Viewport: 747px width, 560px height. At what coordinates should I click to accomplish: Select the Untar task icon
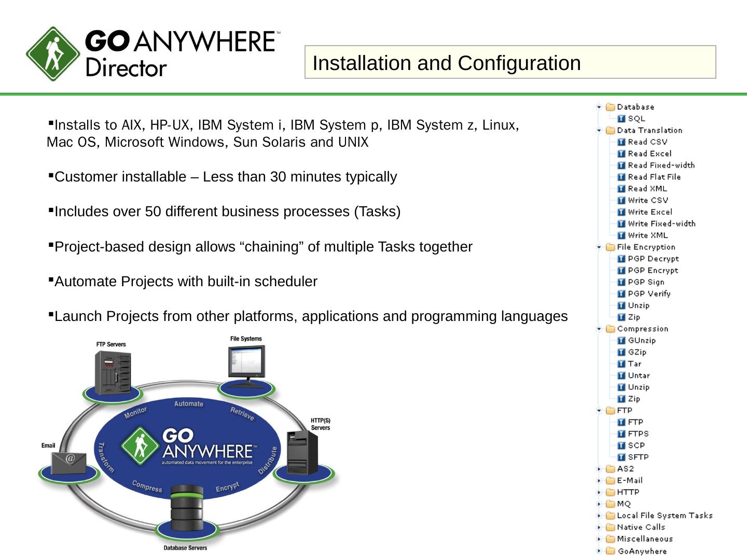(621, 375)
